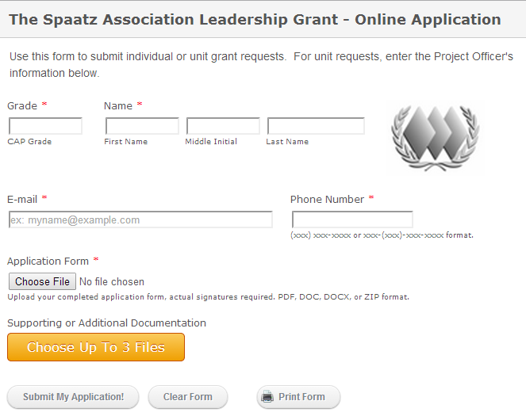The image size is (526, 420).
Task: Click the Print Form button
Action: pyautogui.click(x=298, y=396)
